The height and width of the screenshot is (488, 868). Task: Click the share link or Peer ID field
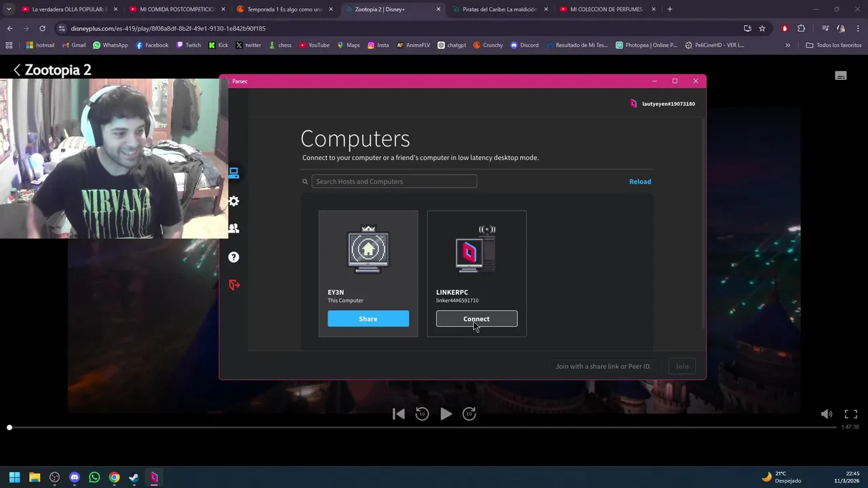click(603, 366)
